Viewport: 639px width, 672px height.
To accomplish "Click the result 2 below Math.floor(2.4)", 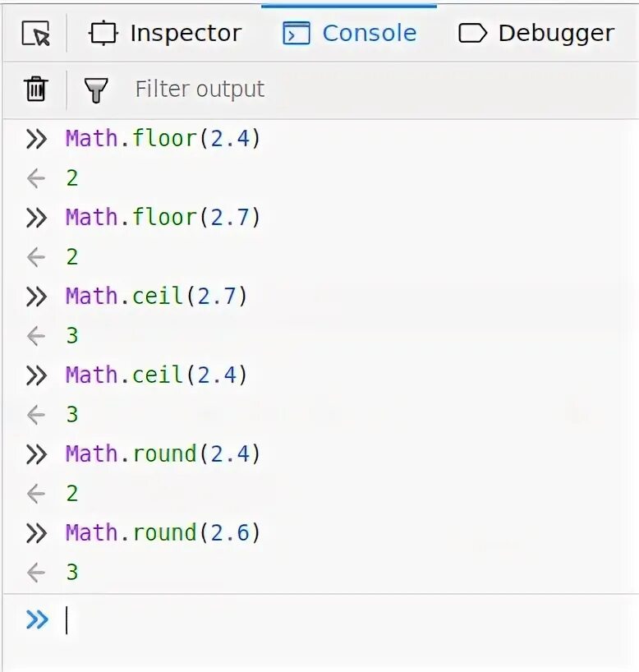I will [72, 178].
